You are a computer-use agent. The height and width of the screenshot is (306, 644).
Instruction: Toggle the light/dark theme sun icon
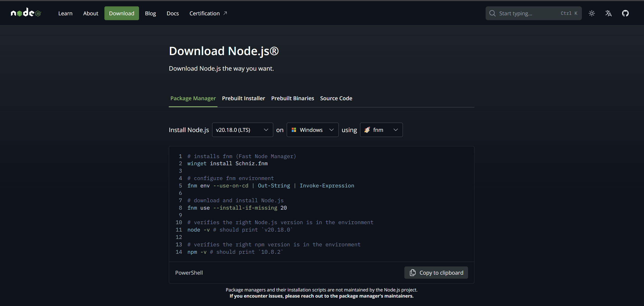(592, 13)
